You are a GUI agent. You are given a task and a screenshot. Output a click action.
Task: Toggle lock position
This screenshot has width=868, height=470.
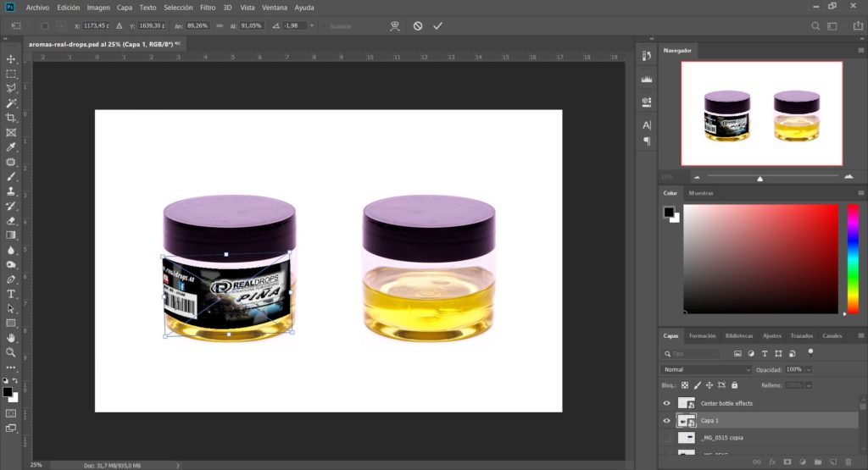(709, 385)
